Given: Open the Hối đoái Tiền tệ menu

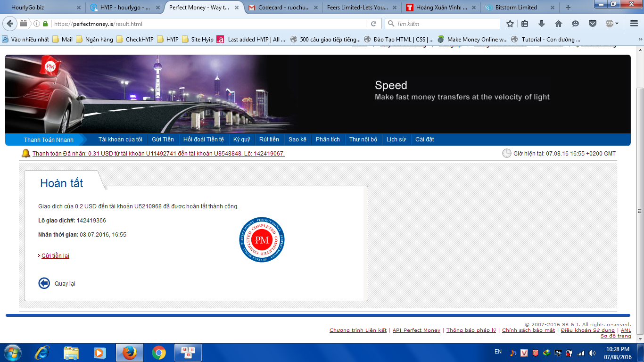Looking at the screenshot, I should 204,140.
